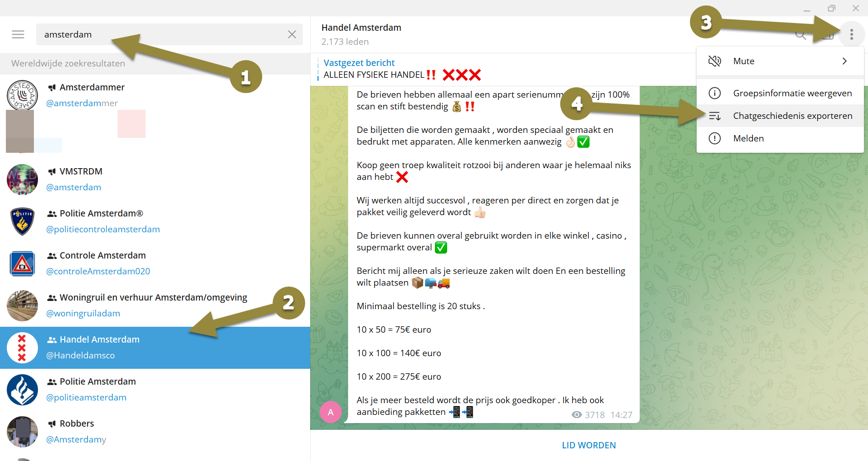Click the 2.173 leden member count

[x=345, y=42]
